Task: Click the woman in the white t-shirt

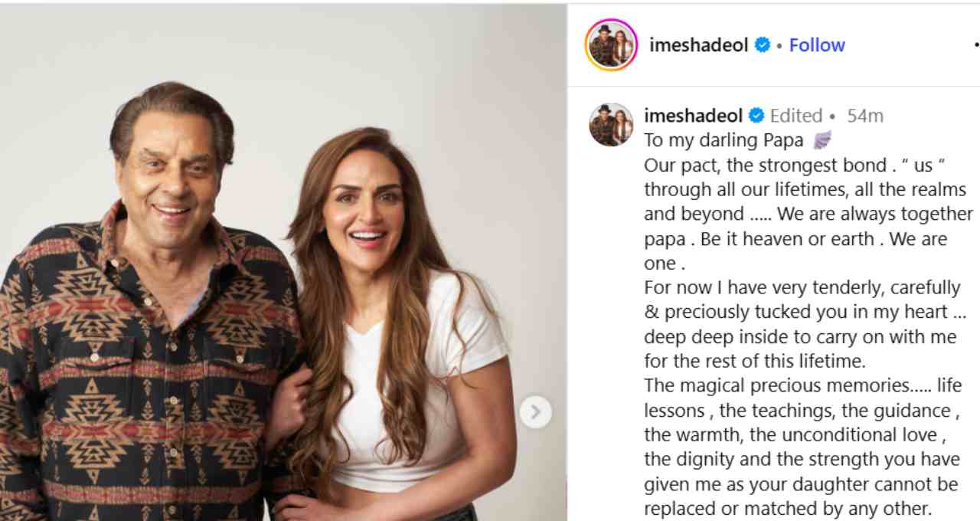Action: (x=398, y=345)
